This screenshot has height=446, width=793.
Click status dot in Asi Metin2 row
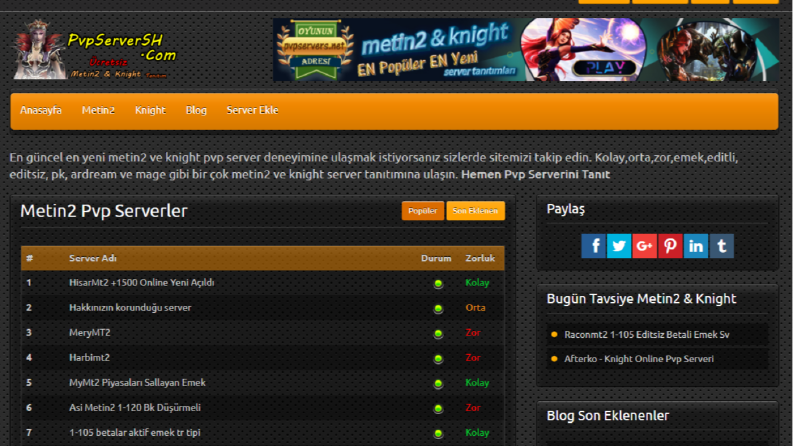(438, 409)
